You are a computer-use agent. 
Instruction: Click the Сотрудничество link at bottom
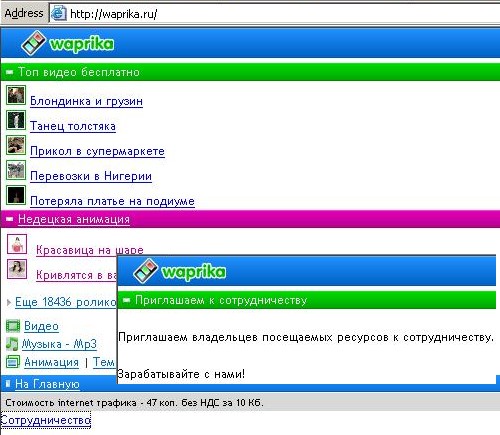coord(46,420)
